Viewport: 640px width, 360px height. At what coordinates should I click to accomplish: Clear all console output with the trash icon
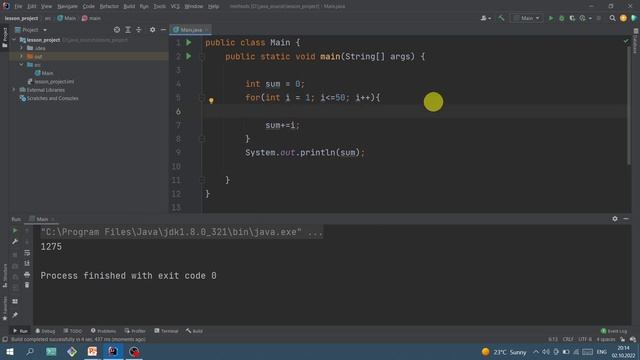[x=27, y=285]
